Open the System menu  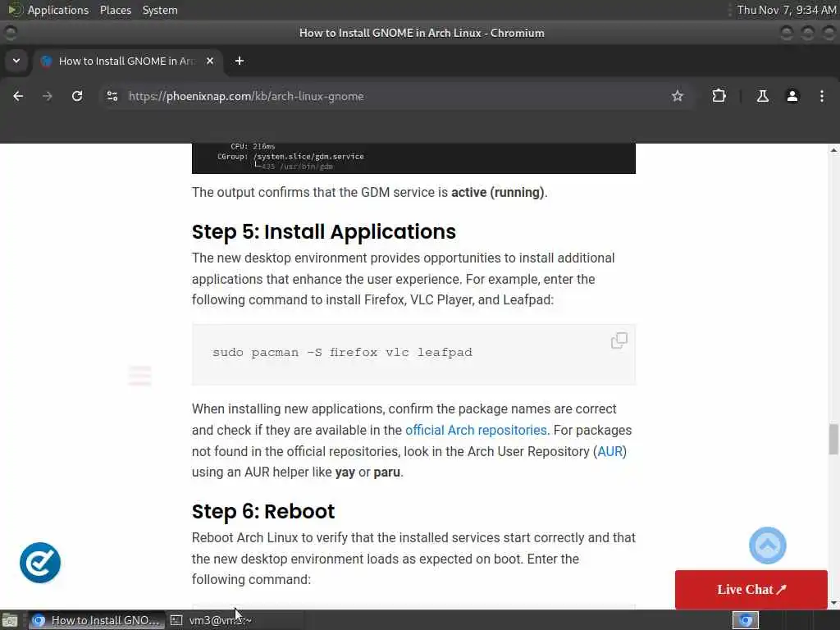[160, 10]
